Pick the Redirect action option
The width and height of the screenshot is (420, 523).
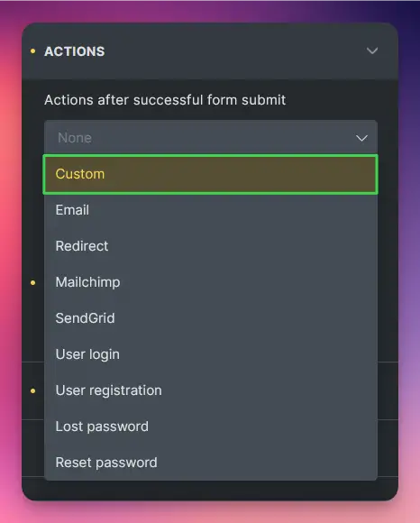[x=211, y=246]
